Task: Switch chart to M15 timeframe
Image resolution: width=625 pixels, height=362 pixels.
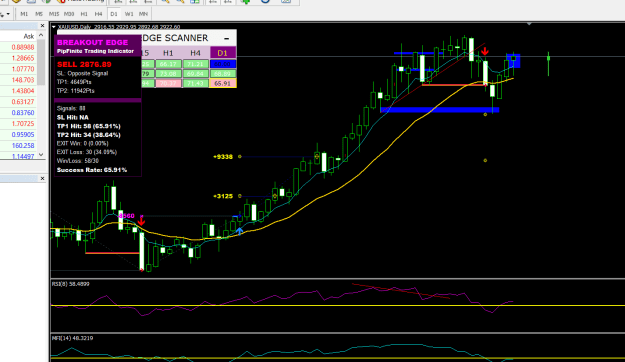Action: click(54, 14)
